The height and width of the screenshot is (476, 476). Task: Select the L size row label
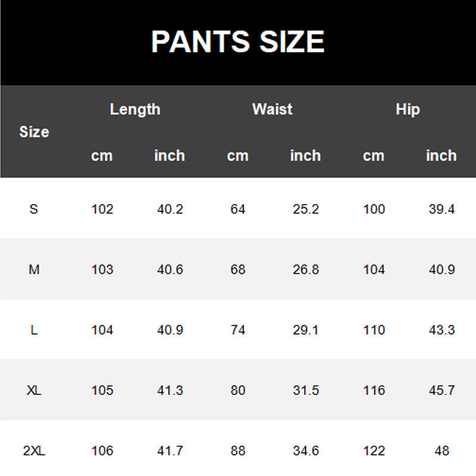click(x=34, y=330)
